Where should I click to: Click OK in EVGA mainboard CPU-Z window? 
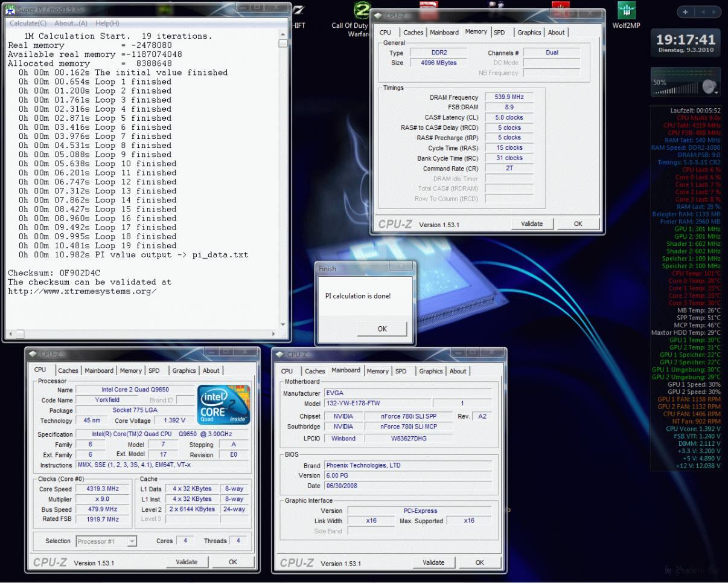480,562
